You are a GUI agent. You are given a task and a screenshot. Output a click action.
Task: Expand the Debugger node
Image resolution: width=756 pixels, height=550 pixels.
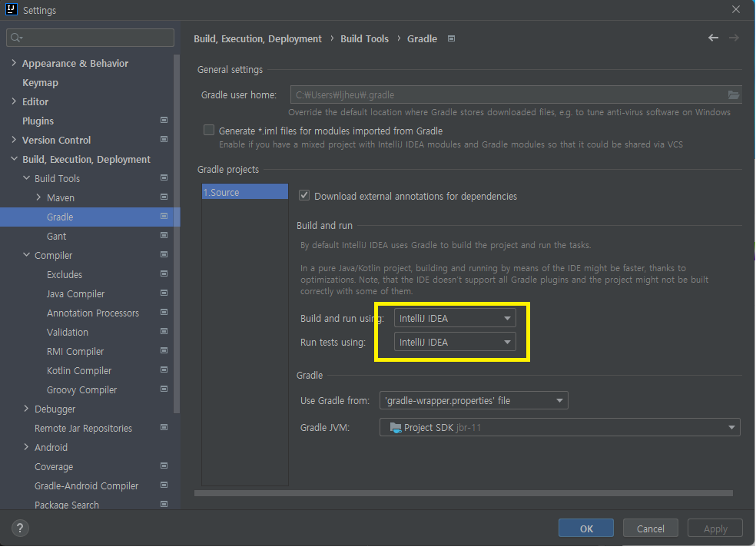tap(26, 409)
